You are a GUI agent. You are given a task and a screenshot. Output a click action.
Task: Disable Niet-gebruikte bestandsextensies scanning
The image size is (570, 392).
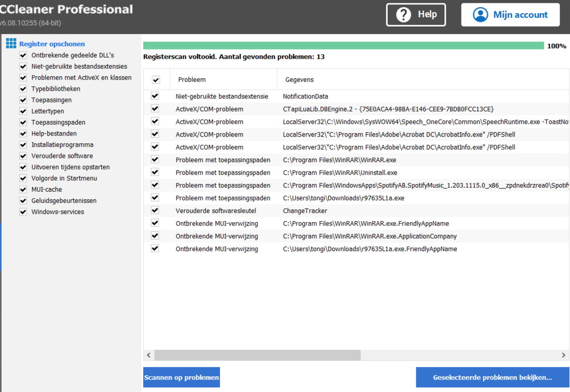click(x=23, y=66)
